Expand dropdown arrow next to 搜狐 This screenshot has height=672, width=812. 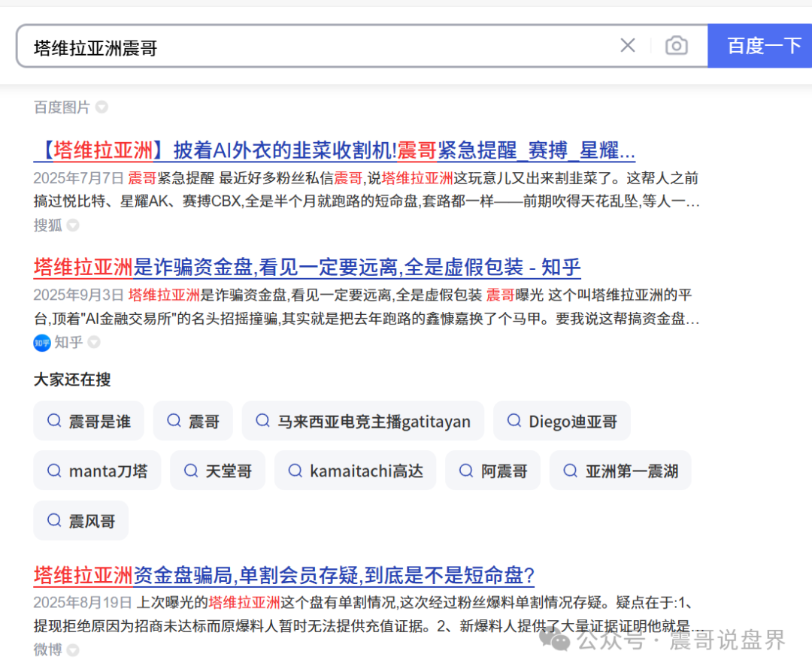pos(73,226)
